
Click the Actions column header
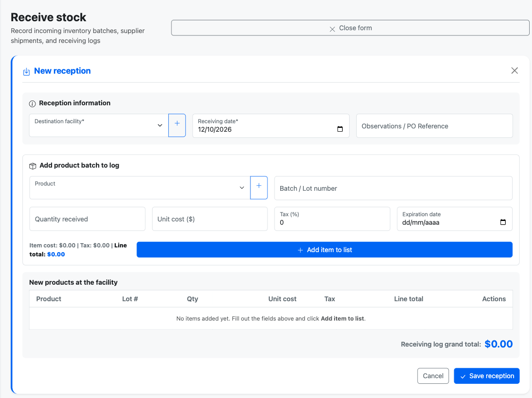tap(494, 299)
